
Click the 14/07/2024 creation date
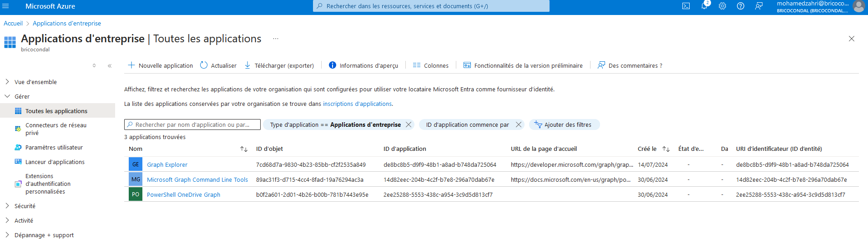(653, 164)
